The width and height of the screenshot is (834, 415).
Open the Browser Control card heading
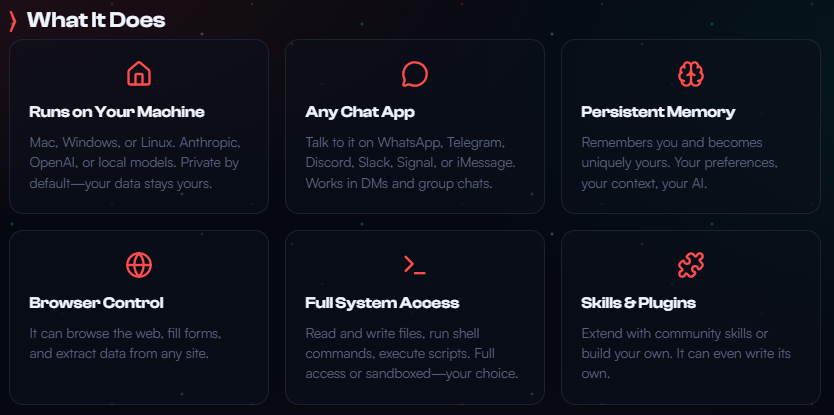(96, 303)
